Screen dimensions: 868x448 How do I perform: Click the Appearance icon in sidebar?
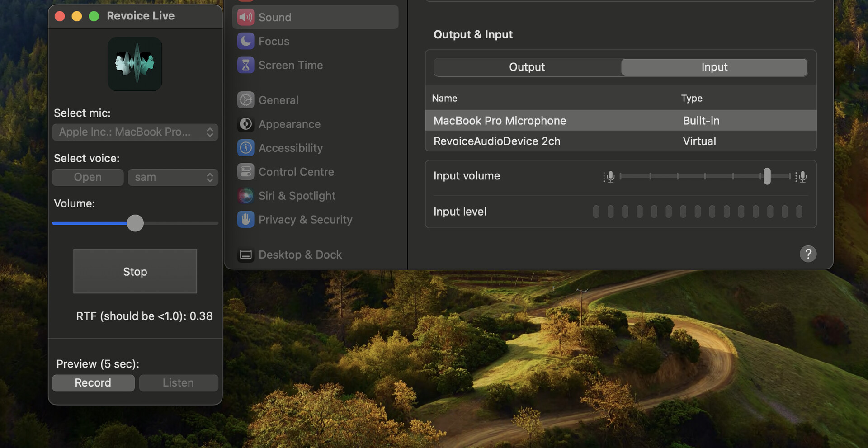coord(245,124)
